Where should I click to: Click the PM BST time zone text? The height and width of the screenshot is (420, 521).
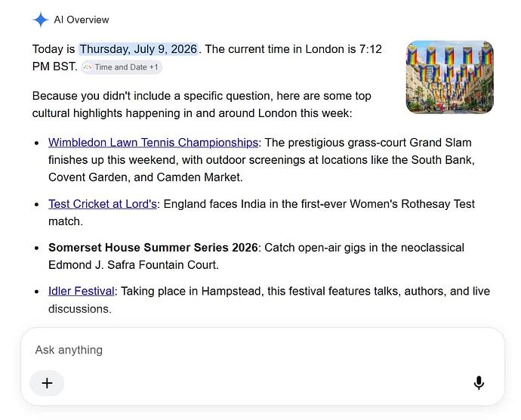(x=54, y=66)
